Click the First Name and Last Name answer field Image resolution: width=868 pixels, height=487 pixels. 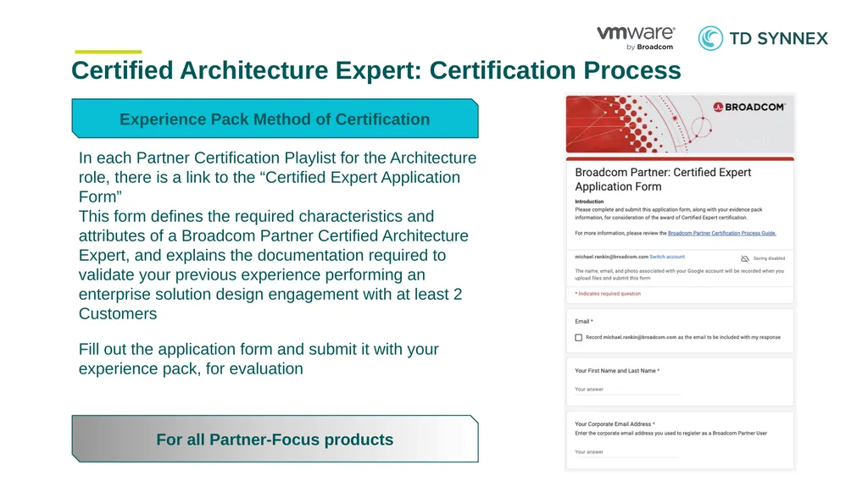point(627,390)
